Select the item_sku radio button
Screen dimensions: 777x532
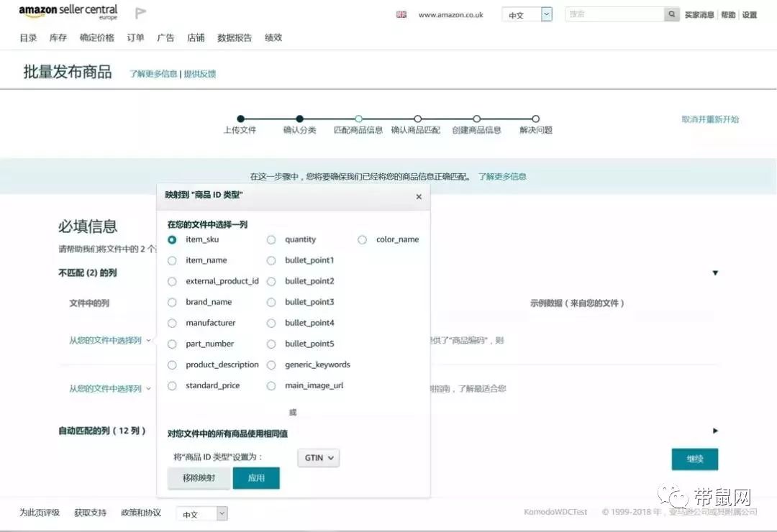tap(172, 239)
